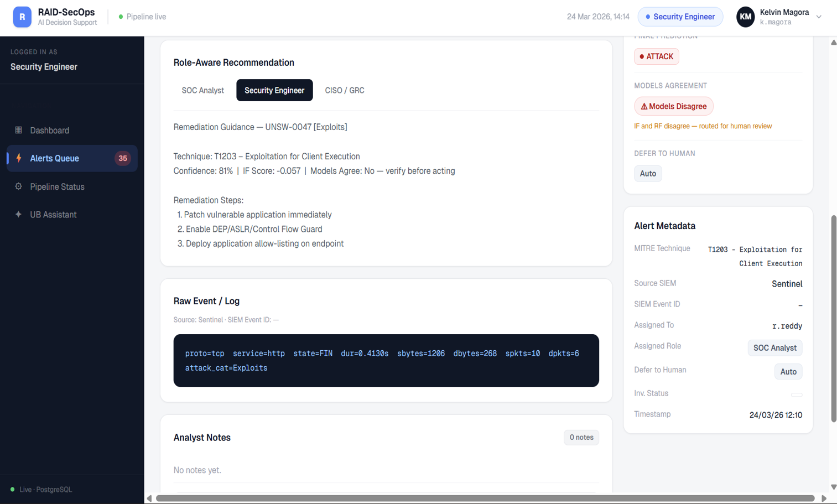
Task: Click the 'k.magora' username text
Action: coord(776,23)
